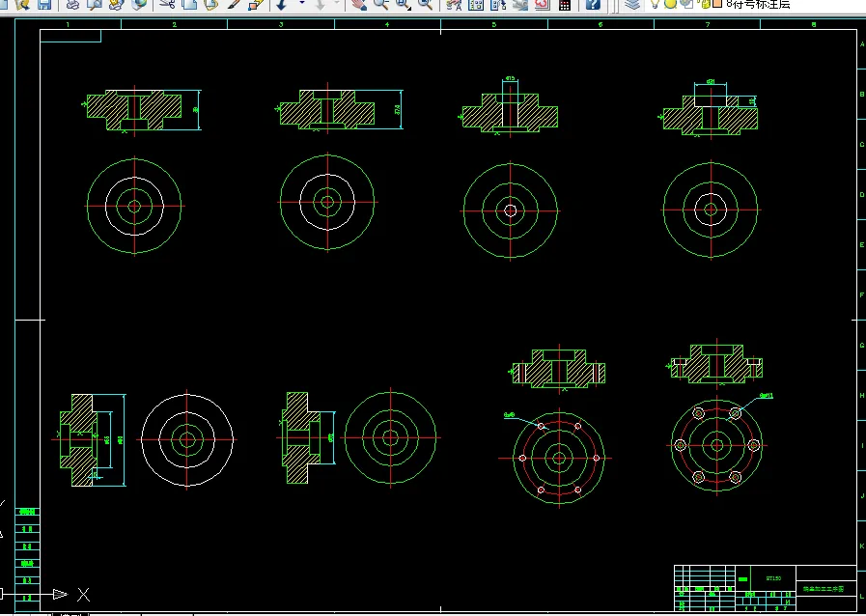
Task: Click zone label 7 on the top border
Action: tap(708, 24)
